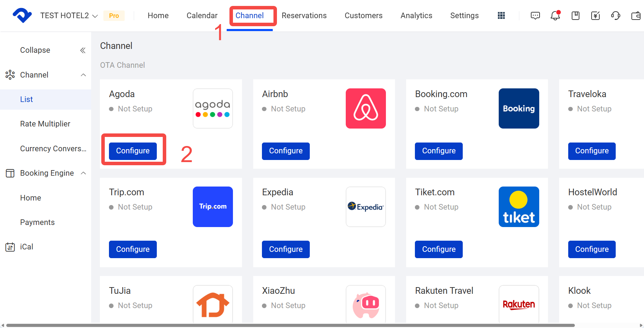Click the blue app logo in header

22,15
